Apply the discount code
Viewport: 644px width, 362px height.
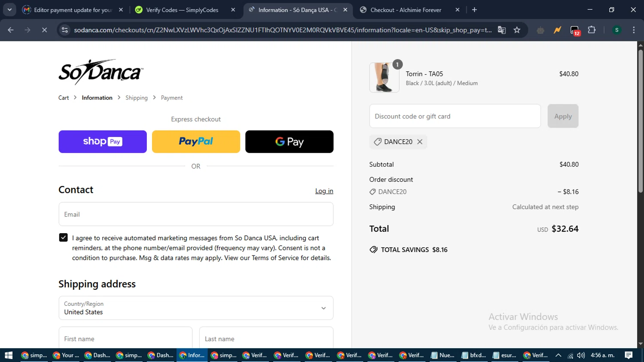coord(563,116)
